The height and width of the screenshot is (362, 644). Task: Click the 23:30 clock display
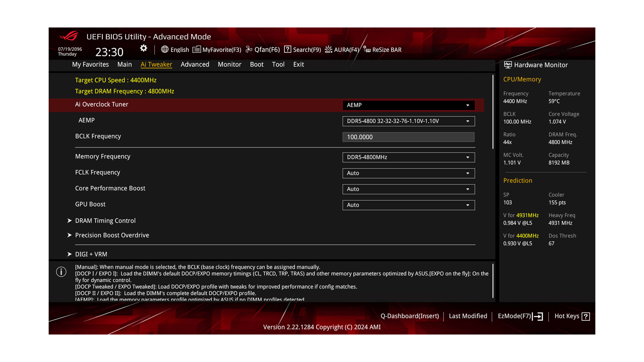point(109,52)
